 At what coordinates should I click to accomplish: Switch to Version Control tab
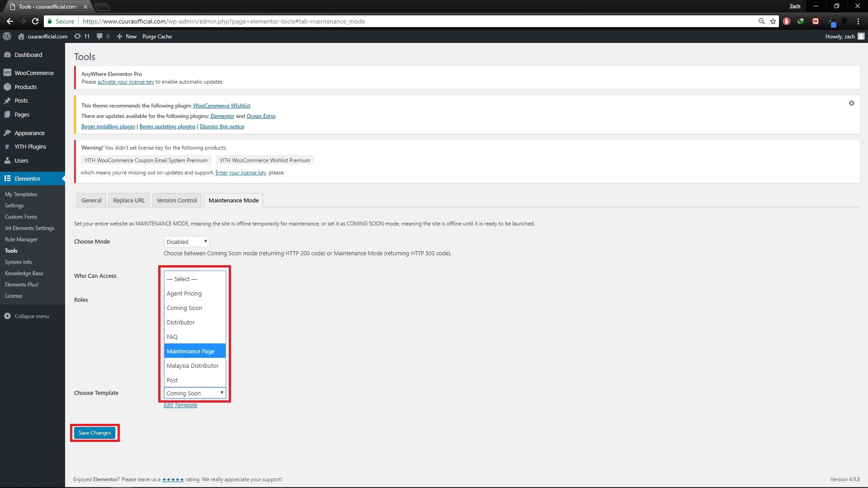coord(177,200)
